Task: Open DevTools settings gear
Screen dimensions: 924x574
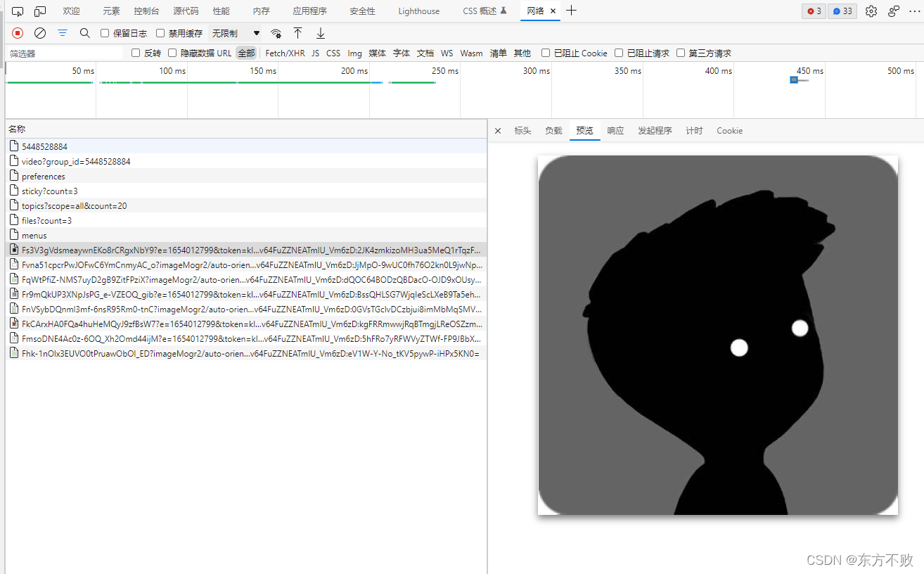Action: 871,11
